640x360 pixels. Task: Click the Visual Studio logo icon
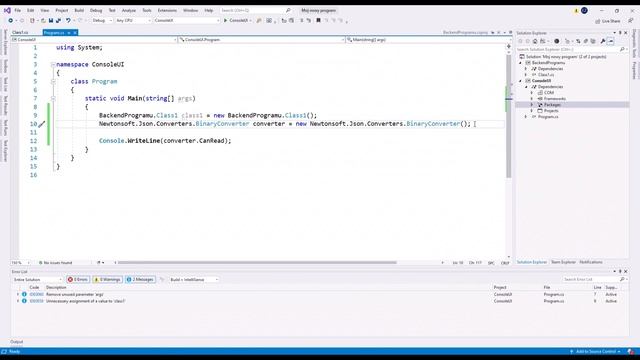[7, 10]
